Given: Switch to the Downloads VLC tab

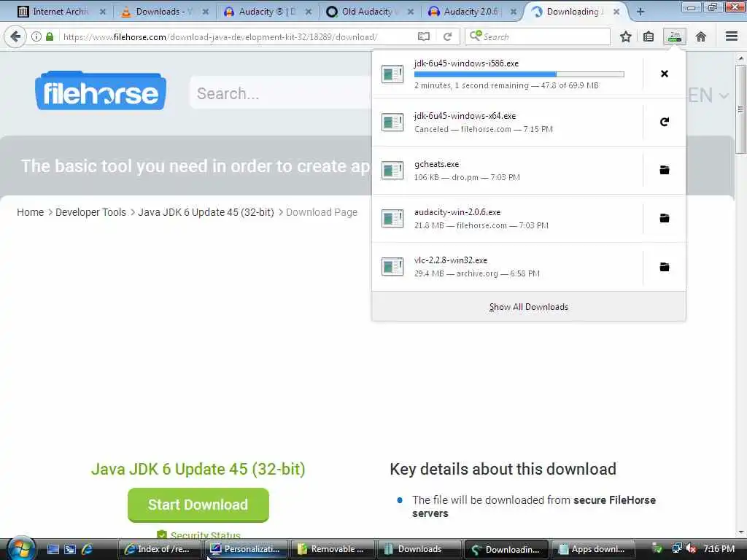Looking at the screenshot, I should [x=164, y=12].
